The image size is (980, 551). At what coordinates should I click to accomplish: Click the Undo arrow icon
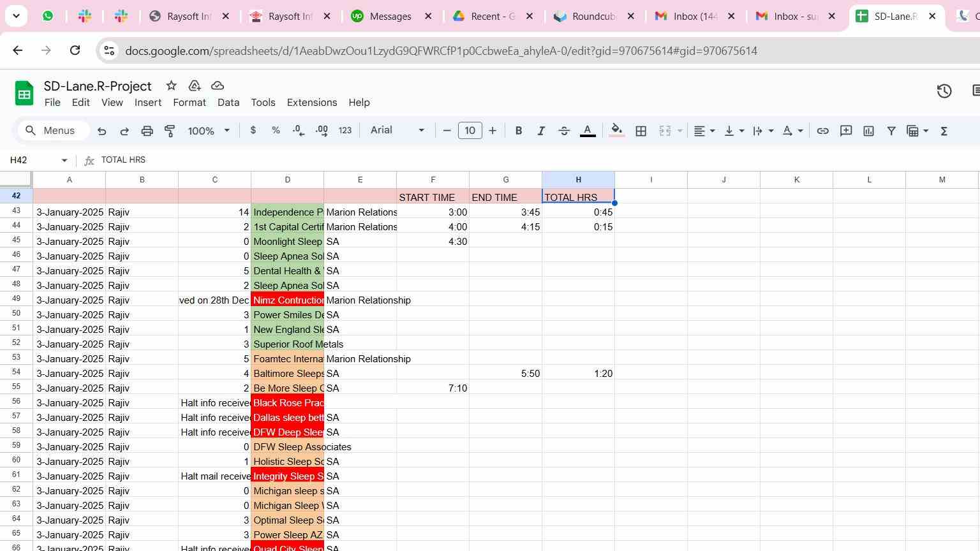click(101, 131)
